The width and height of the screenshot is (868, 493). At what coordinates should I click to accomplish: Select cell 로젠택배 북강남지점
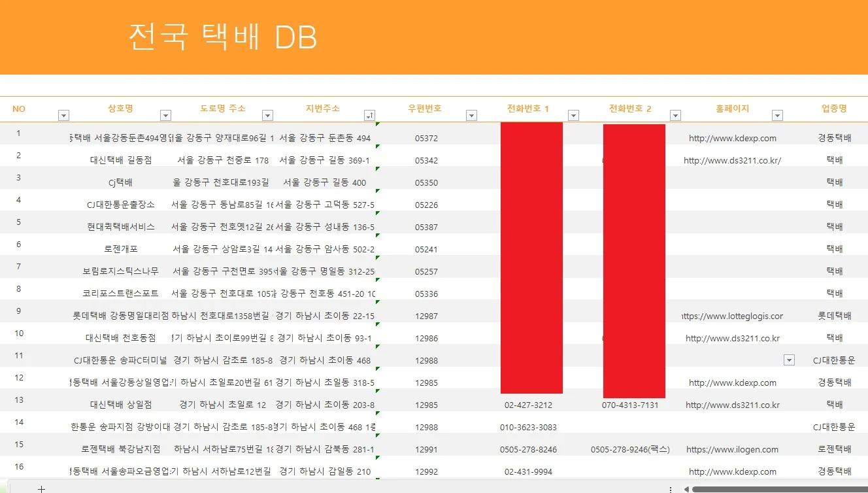tap(120, 450)
